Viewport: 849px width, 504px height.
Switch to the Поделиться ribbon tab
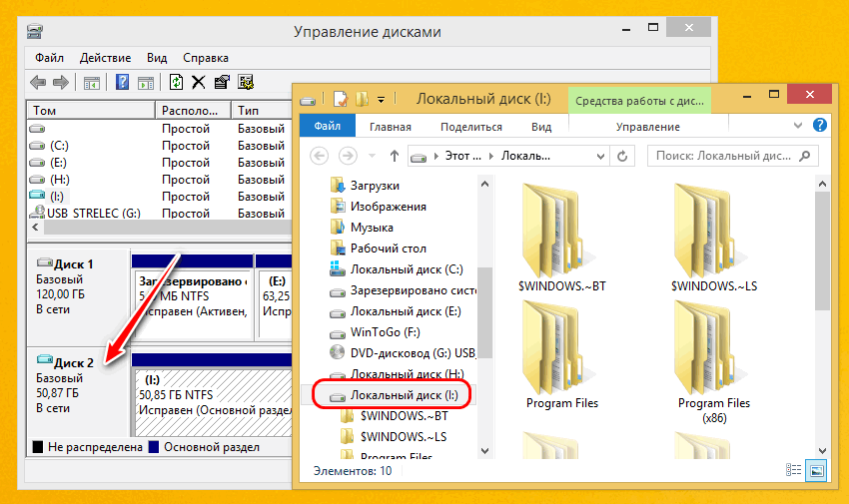(470, 127)
